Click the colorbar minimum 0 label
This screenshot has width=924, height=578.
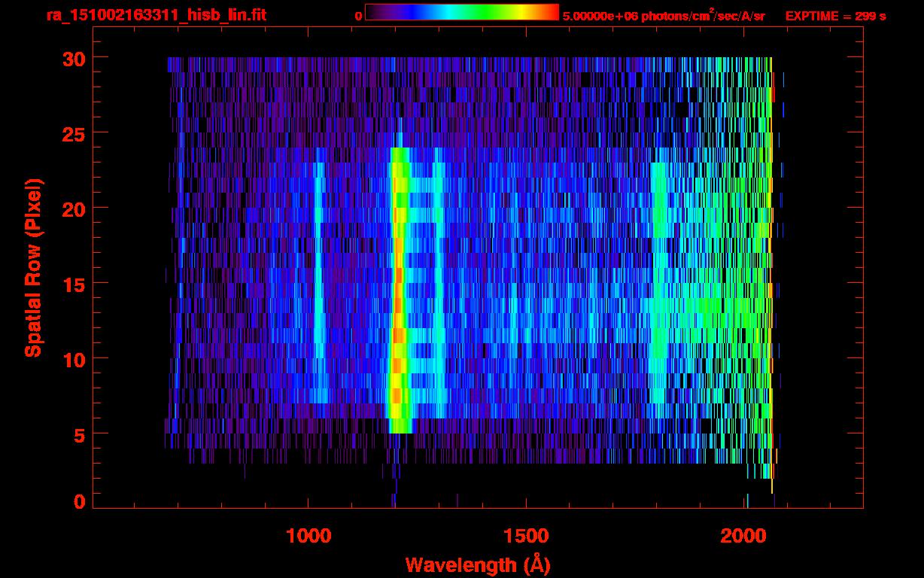359,16
